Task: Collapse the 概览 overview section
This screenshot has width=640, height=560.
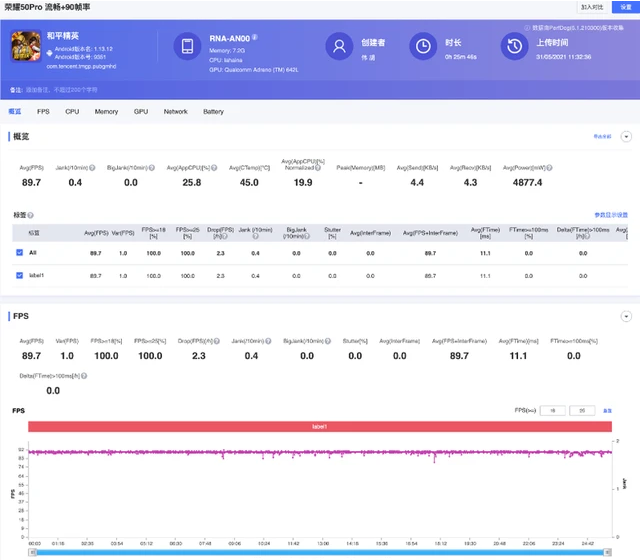Action: [626, 136]
